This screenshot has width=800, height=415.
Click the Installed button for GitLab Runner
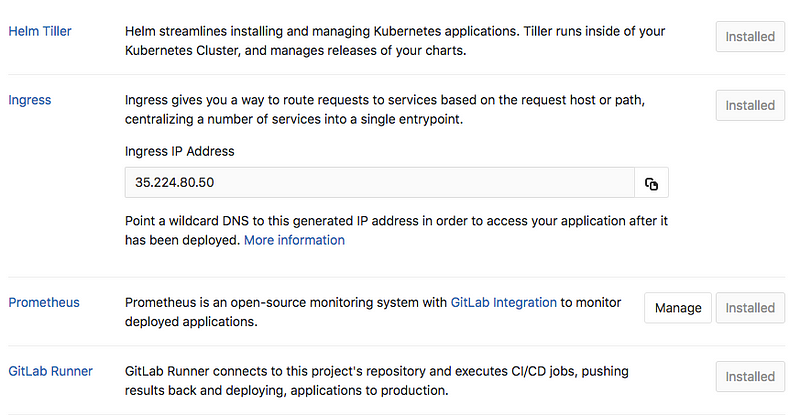coord(750,377)
